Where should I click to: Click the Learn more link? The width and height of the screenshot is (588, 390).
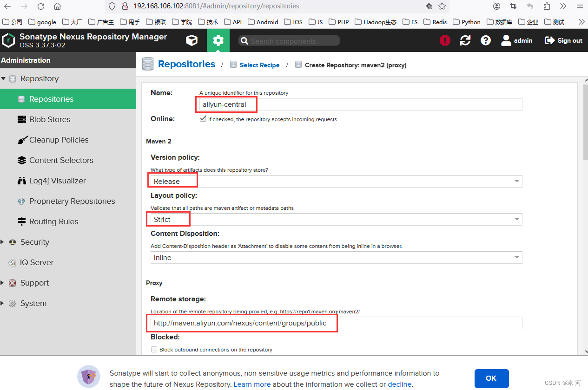coord(252,384)
